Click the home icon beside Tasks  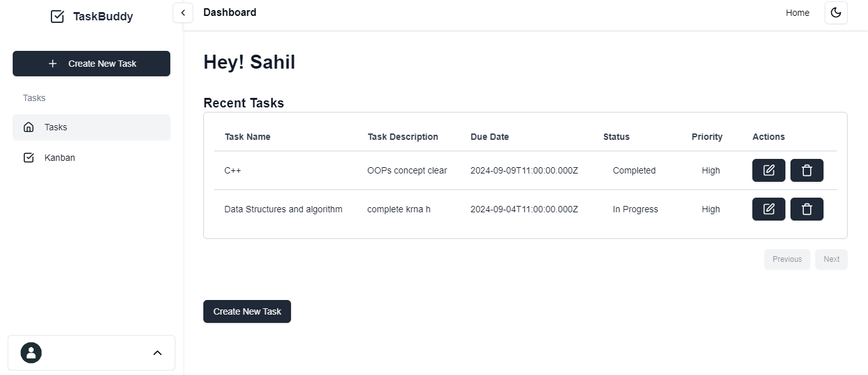click(x=29, y=127)
